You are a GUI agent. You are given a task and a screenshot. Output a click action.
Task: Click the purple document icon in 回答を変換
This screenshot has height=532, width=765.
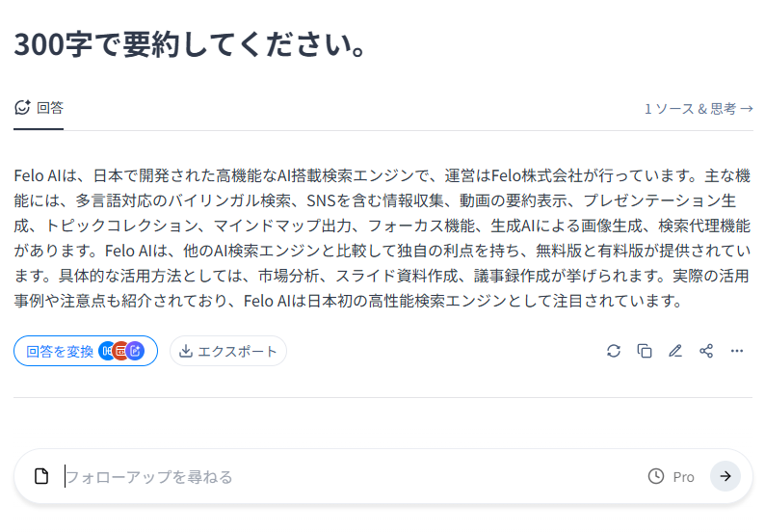[135, 351]
